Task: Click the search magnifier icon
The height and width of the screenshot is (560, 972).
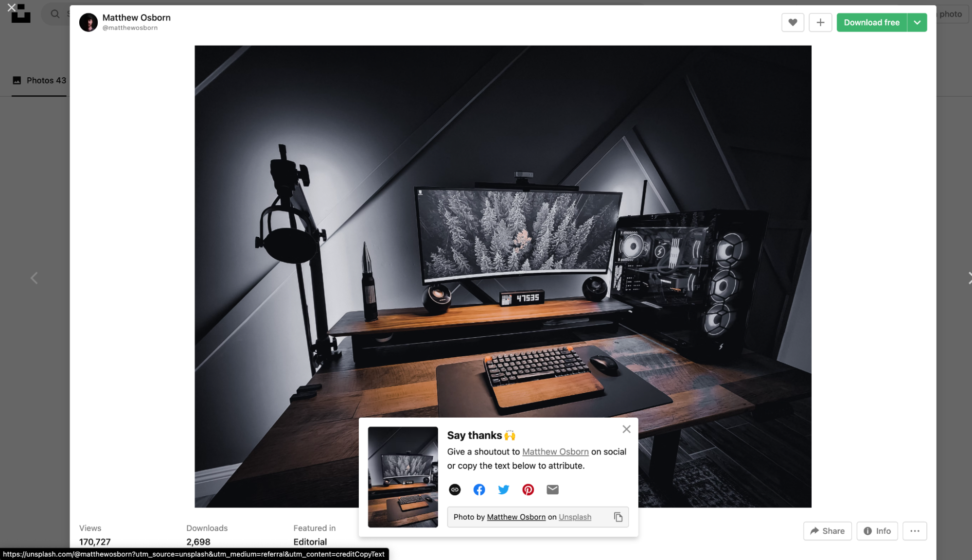Action: click(55, 13)
